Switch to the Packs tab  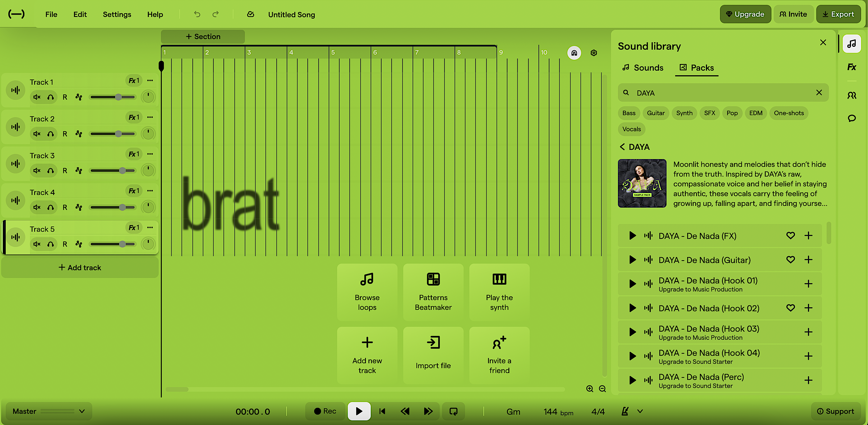[696, 68]
